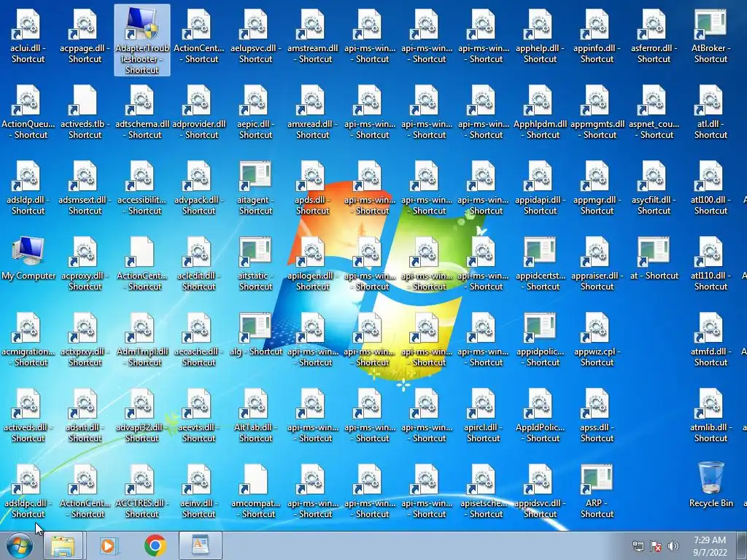
Task: Open Google Chrome from taskbar
Action: [155, 545]
